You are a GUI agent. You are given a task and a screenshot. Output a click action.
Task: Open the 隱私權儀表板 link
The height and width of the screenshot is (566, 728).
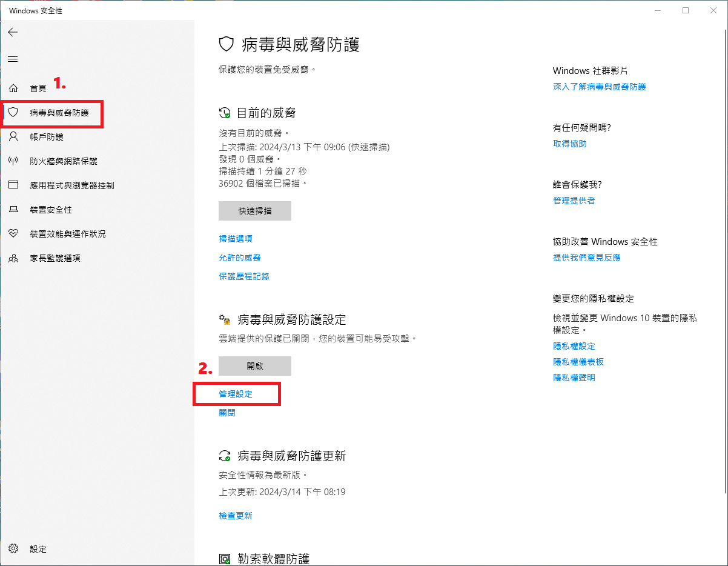click(x=578, y=362)
